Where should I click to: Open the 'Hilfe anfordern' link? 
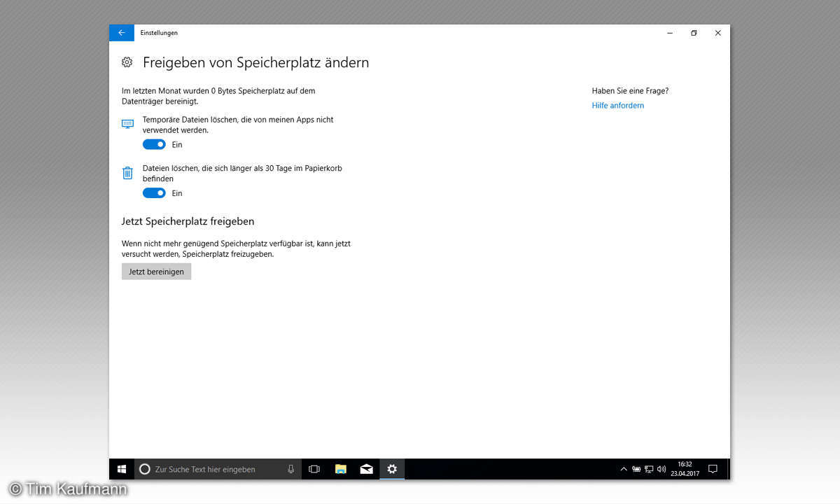(618, 106)
